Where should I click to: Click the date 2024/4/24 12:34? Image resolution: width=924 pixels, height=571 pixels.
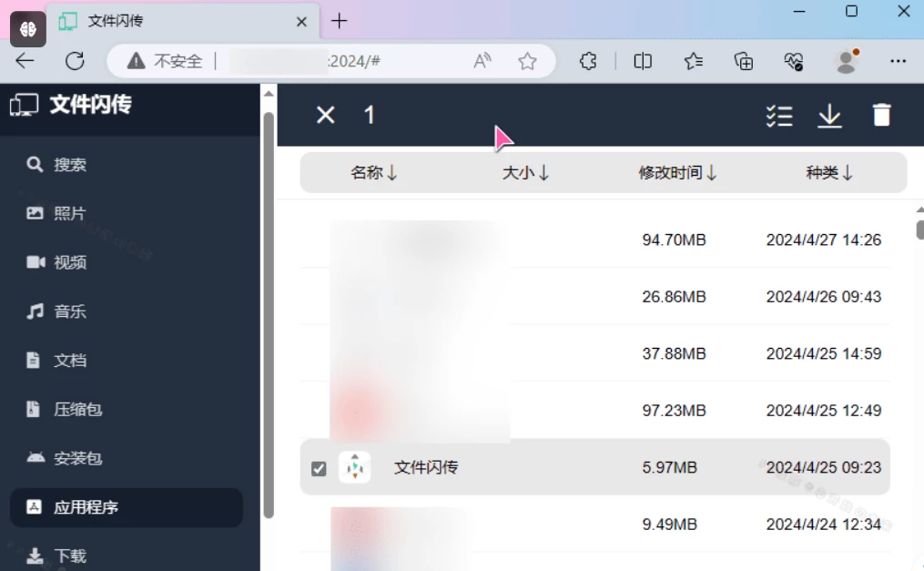point(824,524)
